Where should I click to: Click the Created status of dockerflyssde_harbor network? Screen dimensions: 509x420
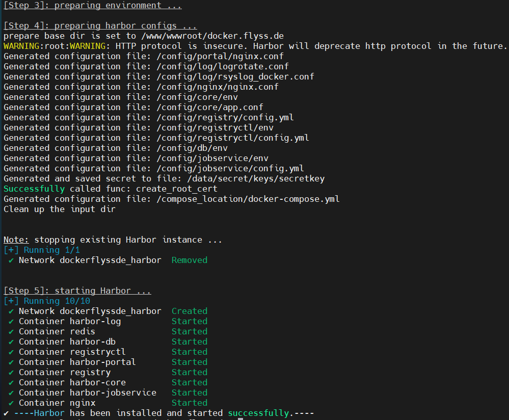pos(189,311)
